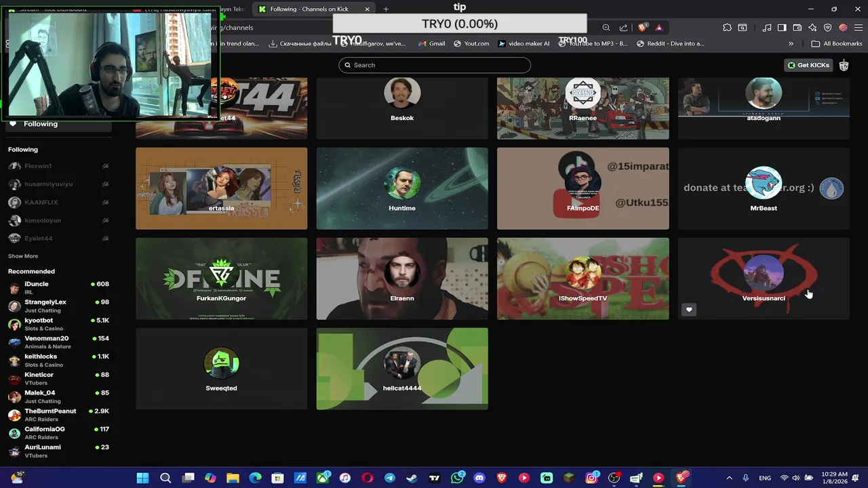Open KAANFLIX in the following list
This screenshot has width=868, height=488.
(58, 202)
